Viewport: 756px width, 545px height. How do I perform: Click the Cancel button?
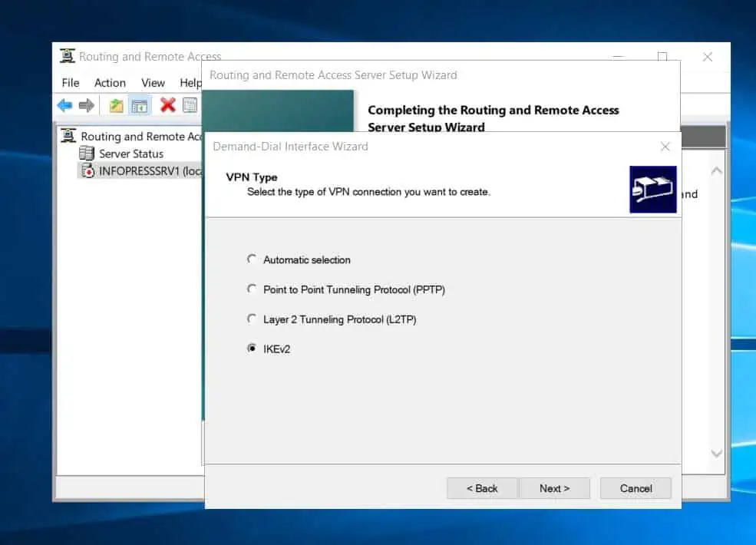pos(636,488)
